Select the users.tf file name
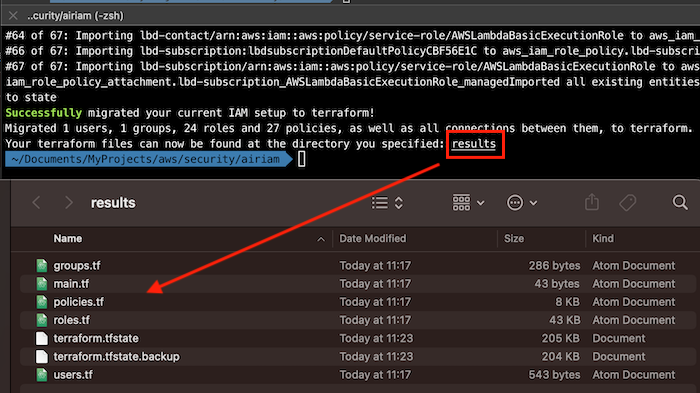The width and height of the screenshot is (700, 393). coord(73,375)
